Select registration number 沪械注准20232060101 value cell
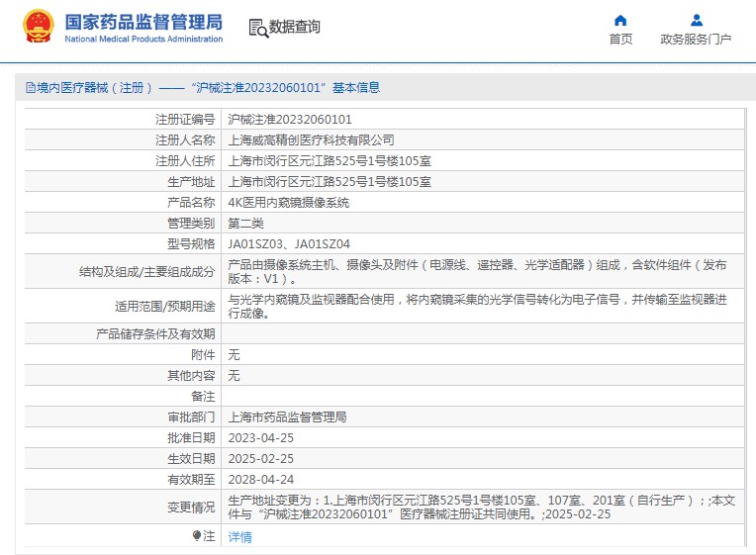Screen dimensions: 756x555 (x=290, y=119)
